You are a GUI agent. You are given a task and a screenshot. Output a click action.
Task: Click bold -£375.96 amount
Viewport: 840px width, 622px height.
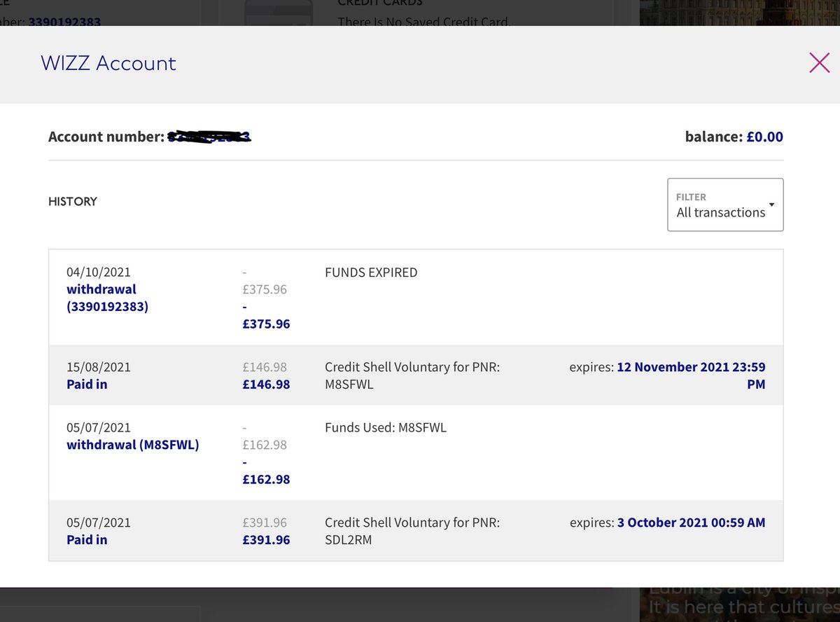click(x=266, y=316)
